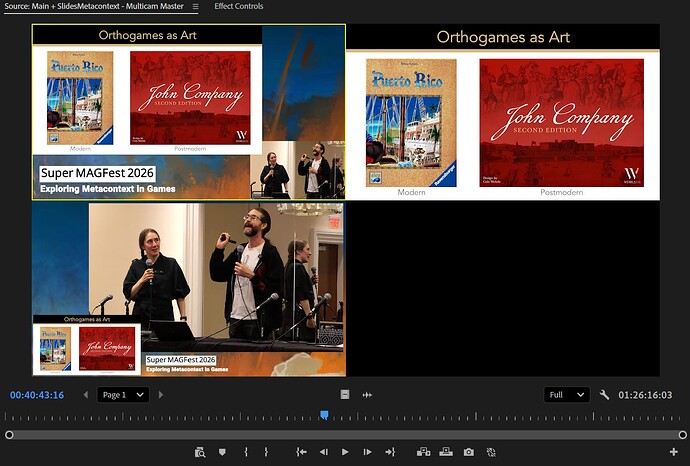This screenshot has width=690, height=466.
Task: Open the Full playback resolution dropdown
Action: click(566, 395)
